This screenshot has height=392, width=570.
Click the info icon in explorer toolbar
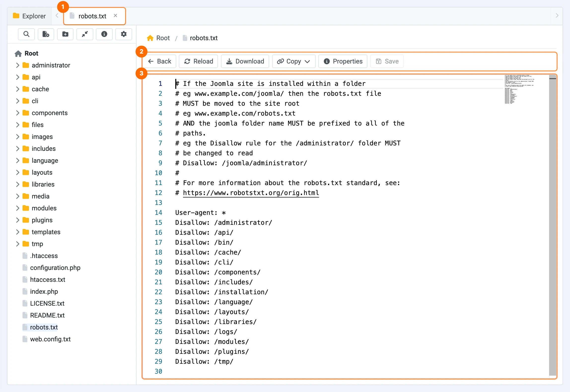point(104,34)
